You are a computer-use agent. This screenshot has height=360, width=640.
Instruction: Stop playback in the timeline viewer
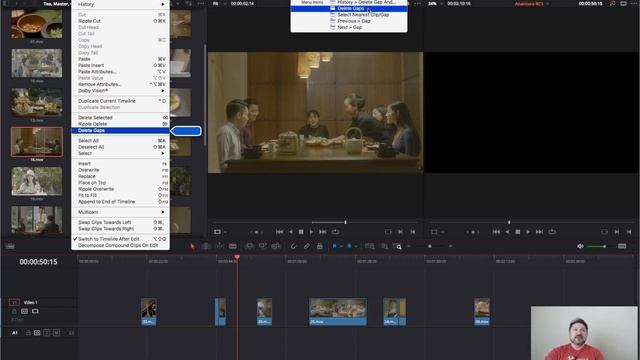(518, 232)
